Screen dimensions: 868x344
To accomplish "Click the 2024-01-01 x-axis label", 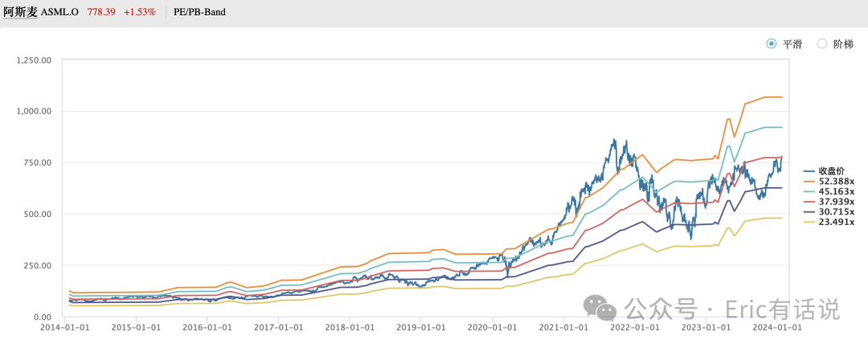I will tap(776, 328).
